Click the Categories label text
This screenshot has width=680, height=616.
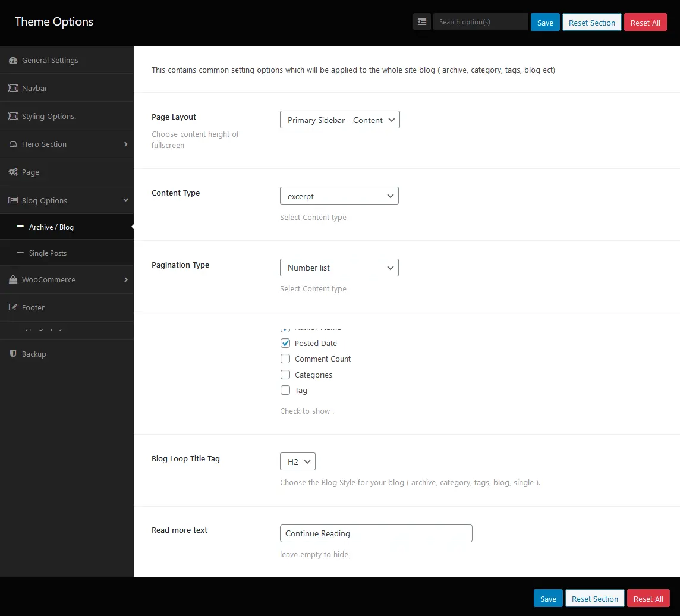[313, 375]
